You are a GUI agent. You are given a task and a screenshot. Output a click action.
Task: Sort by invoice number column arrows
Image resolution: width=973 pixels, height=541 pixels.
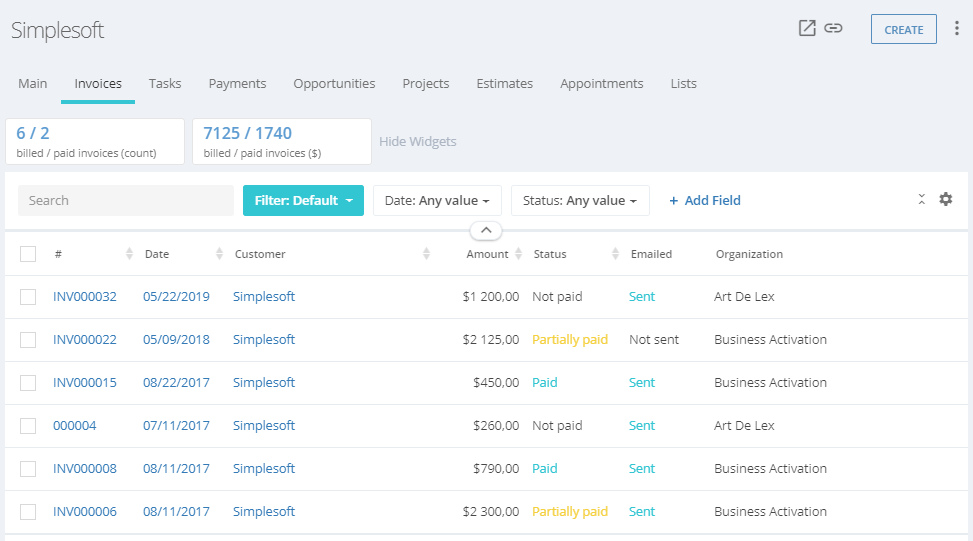click(129, 254)
